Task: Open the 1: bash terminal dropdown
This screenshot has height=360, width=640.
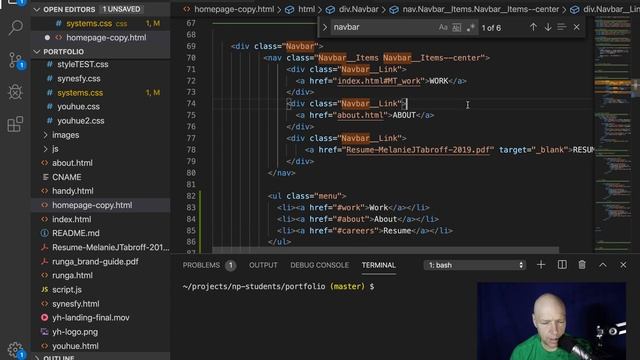Action: [475, 265]
